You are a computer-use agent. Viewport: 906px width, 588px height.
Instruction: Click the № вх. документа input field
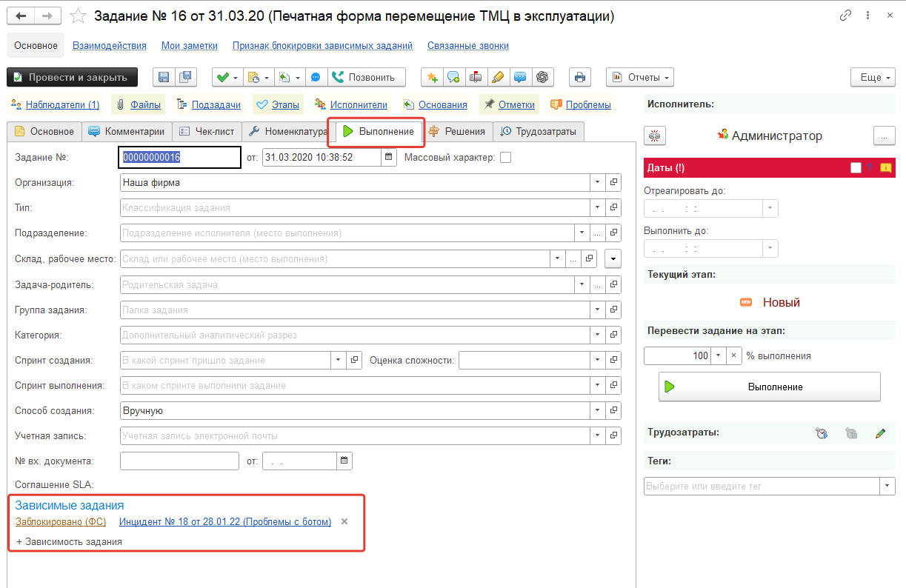click(x=179, y=461)
